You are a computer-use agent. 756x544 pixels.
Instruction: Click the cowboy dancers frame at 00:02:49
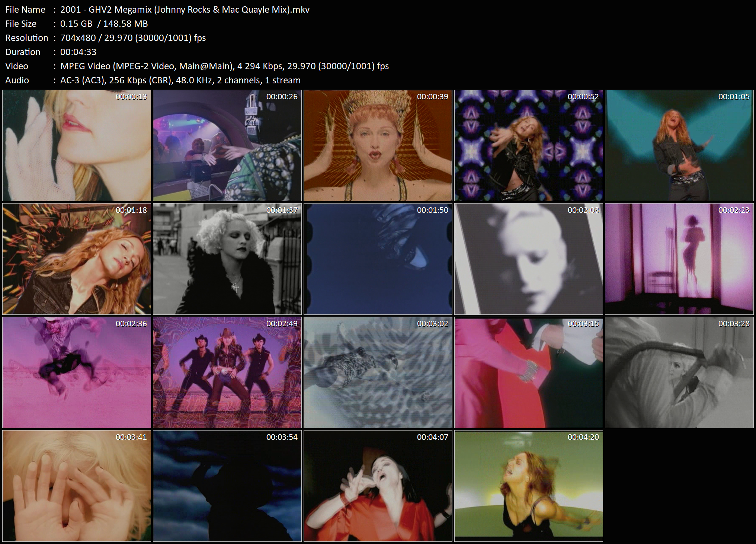point(227,372)
